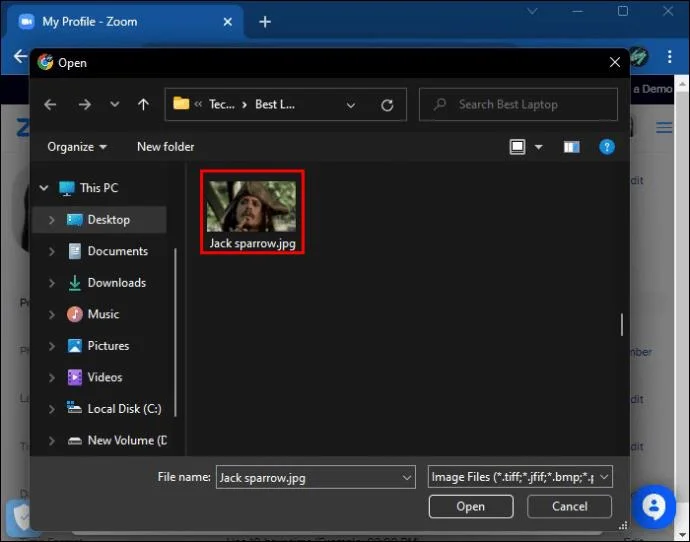Open Pictures in the navigation pane
Image resolution: width=690 pixels, height=542 pixels.
(99, 346)
